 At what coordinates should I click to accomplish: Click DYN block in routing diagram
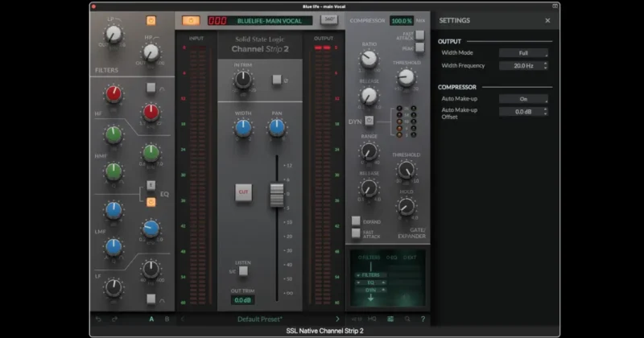(x=370, y=290)
